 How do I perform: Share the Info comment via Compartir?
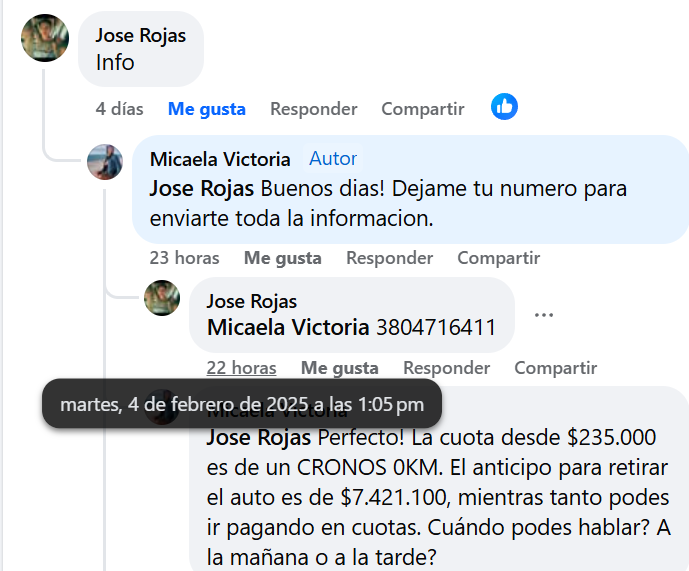pos(423,109)
